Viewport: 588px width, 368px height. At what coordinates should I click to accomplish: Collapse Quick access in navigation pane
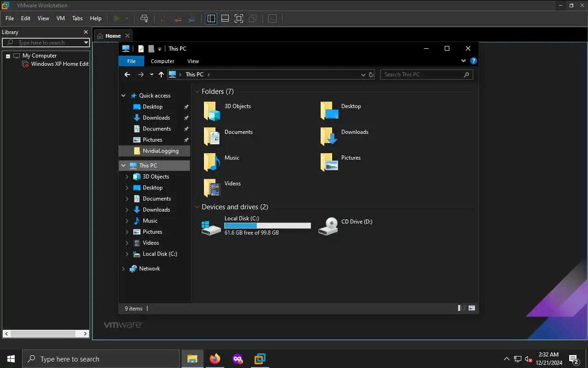123,96
